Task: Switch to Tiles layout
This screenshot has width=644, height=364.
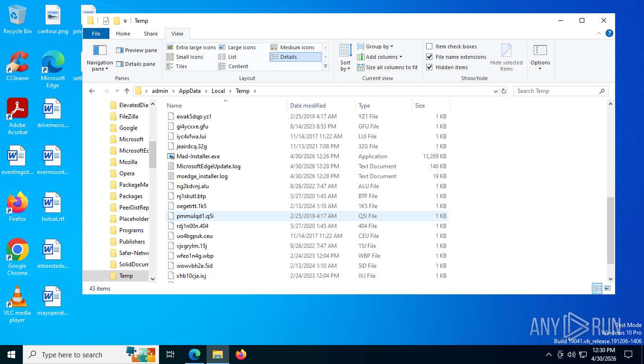Action: (x=177, y=66)
